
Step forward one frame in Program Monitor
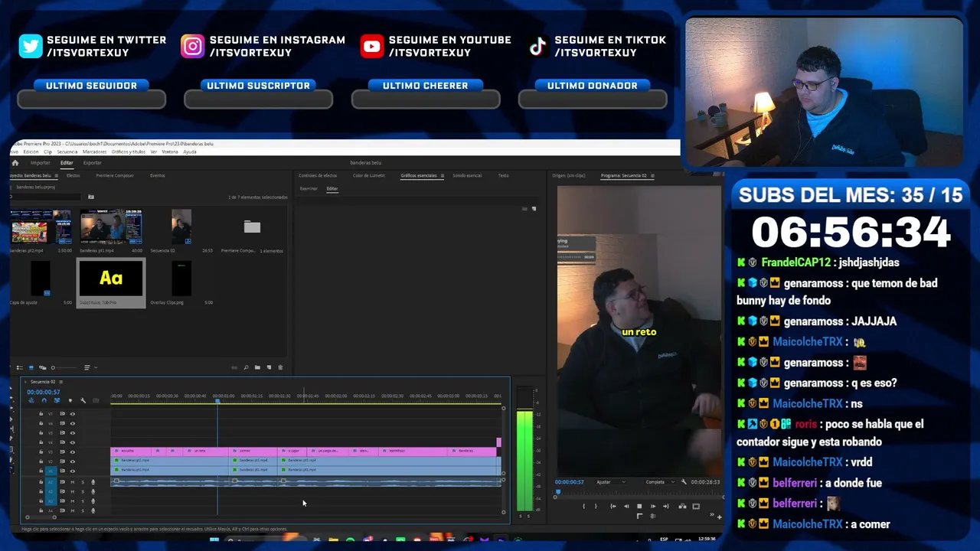652,506
